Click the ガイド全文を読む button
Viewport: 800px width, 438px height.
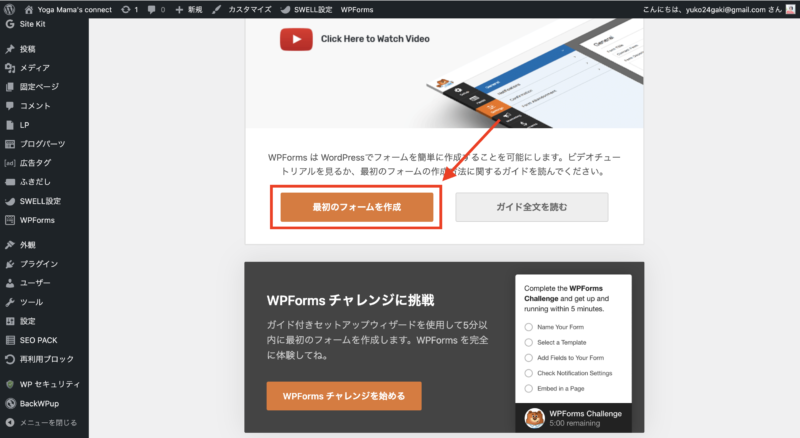[x=532, y=207]
